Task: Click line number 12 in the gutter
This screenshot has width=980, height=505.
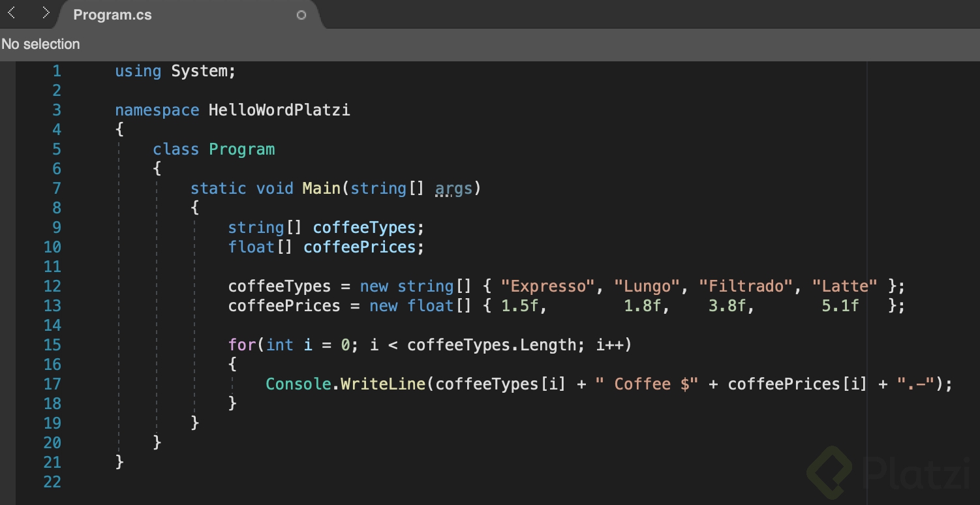Action: click(52, 286)
